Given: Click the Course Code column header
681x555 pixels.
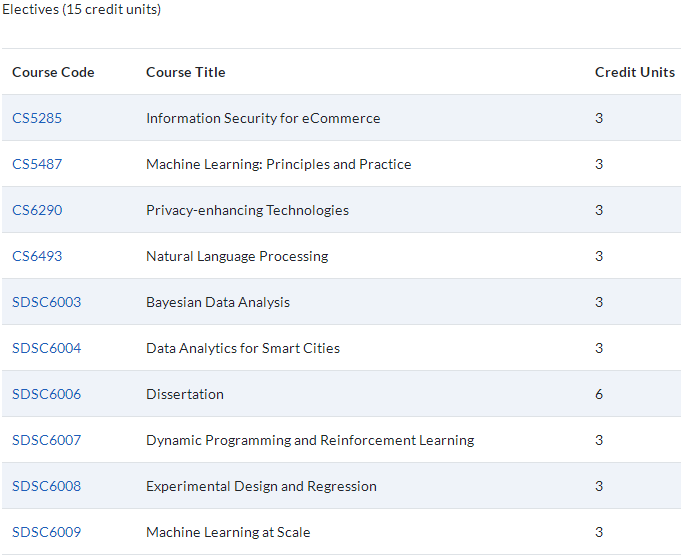Looking at the screenshot, I should click(53, 72).
